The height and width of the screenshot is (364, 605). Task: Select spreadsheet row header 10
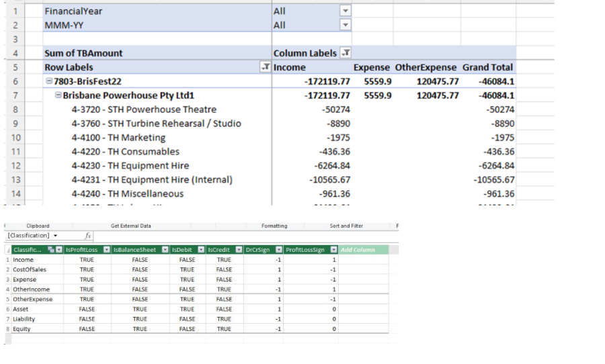click(x=15, y=138)
